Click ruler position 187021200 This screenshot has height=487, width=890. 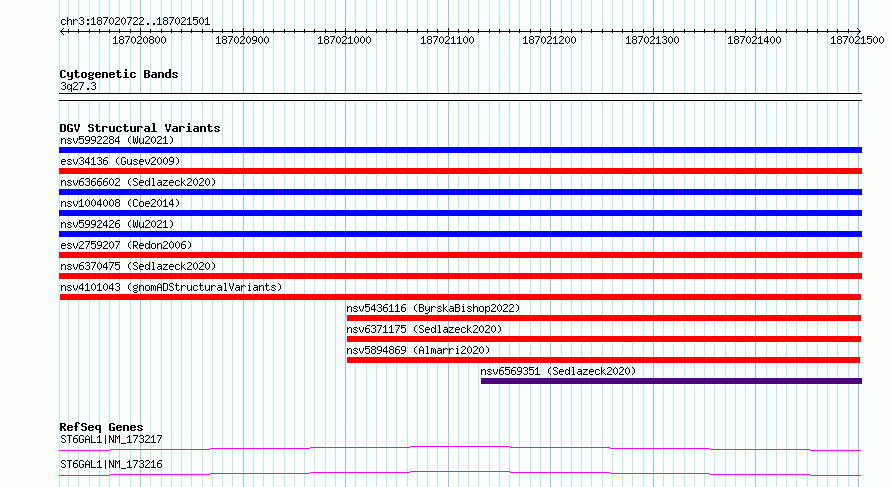point(549,40)
